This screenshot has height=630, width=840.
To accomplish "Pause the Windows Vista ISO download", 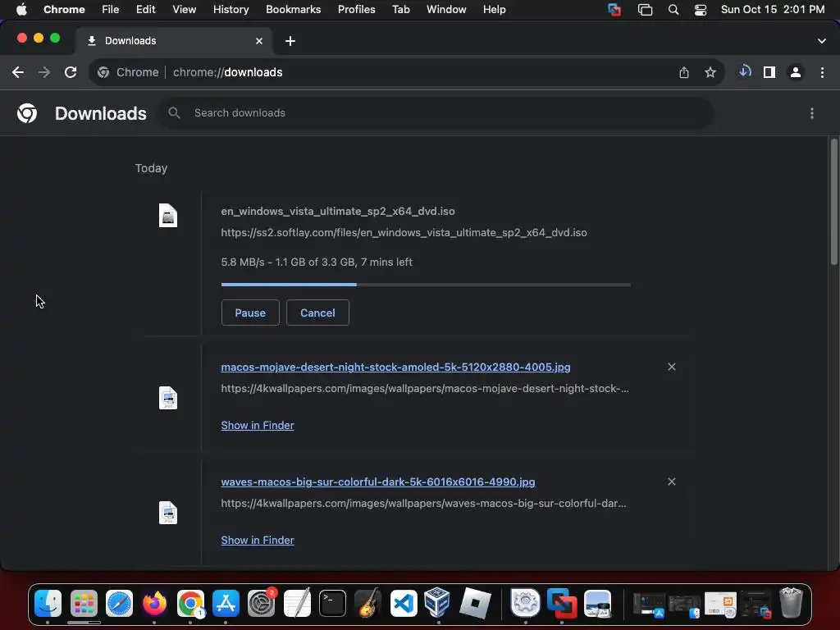I will click(x=250, y=313).
